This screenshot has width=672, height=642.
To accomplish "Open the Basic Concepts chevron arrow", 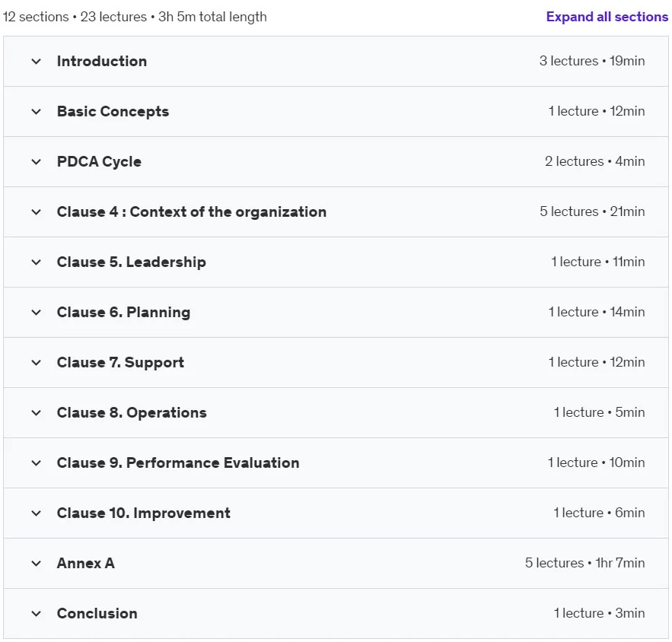I will tap(37, 111).
